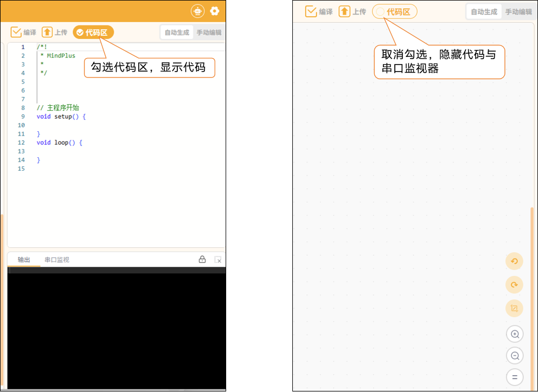Switch to the 串口监视 tab
This screenshot has height=392, width=538.
pos(57,260)
